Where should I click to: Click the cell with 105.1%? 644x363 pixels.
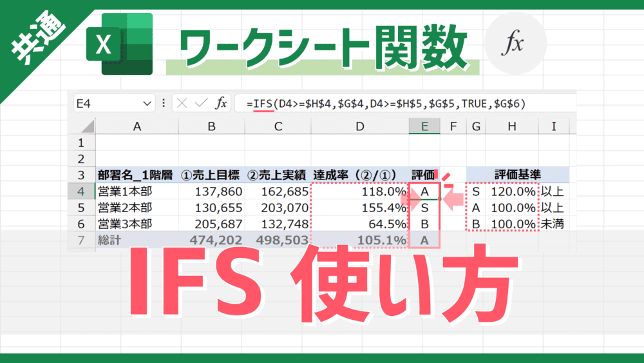coord(360,240)
